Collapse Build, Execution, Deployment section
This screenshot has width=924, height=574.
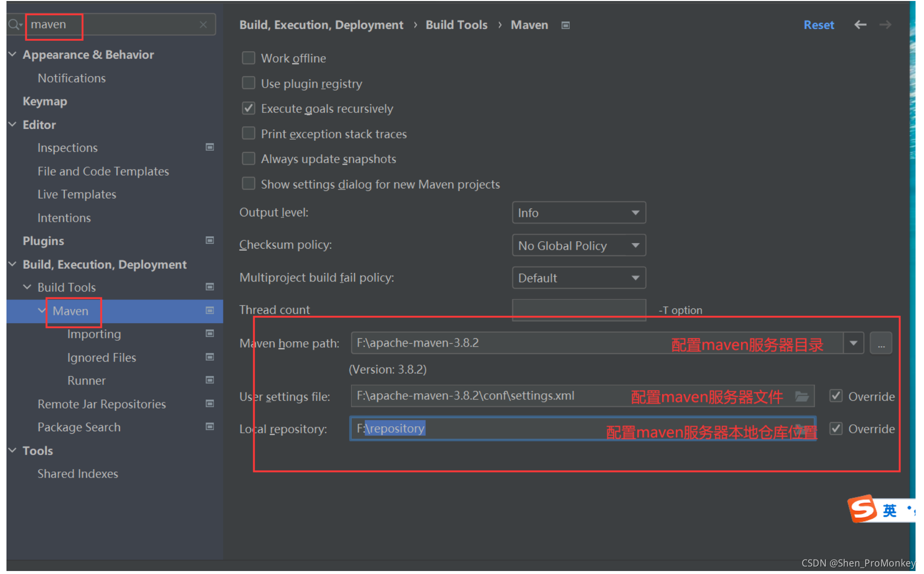13,264
